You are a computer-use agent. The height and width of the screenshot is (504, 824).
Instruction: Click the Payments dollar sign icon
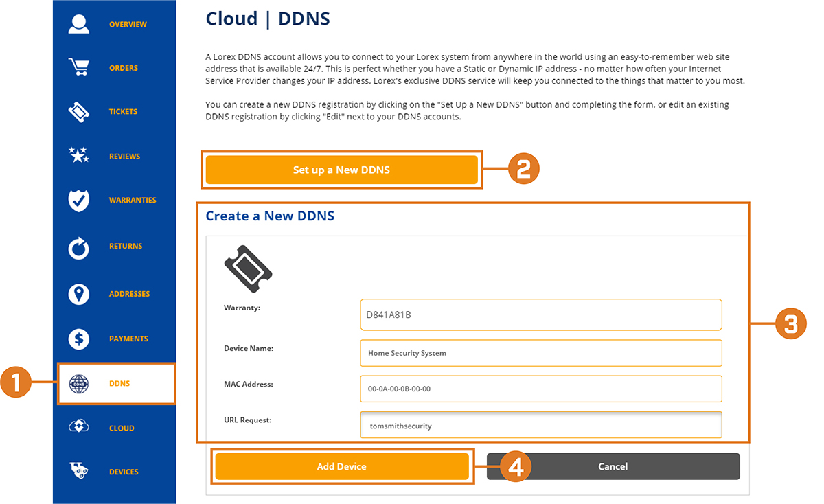click(79, 339)
